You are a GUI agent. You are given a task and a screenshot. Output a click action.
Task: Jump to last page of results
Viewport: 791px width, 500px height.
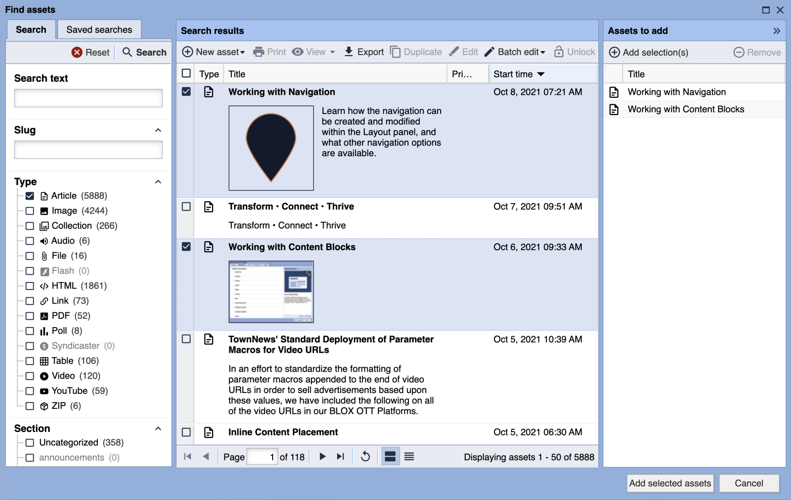[341, 457]
